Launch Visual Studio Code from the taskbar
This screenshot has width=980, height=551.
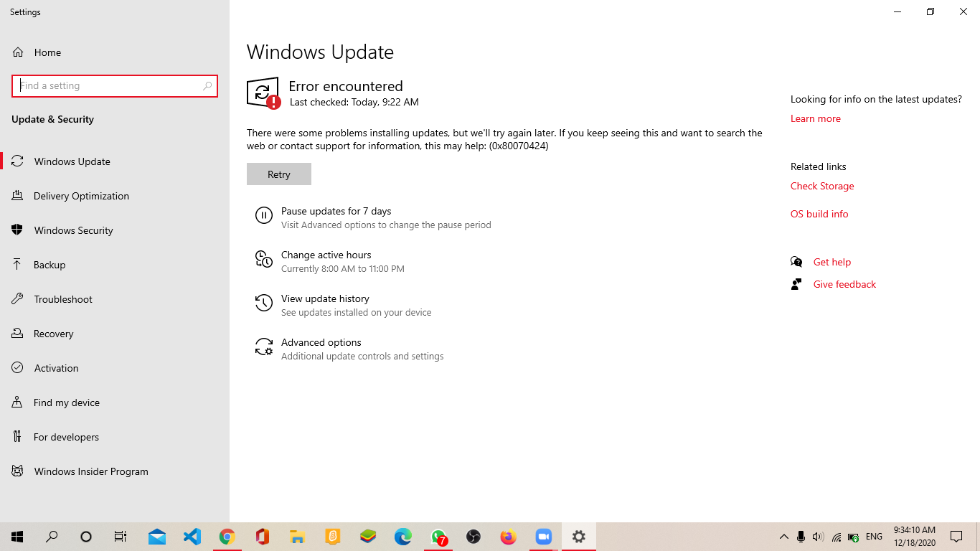(192, 537)
